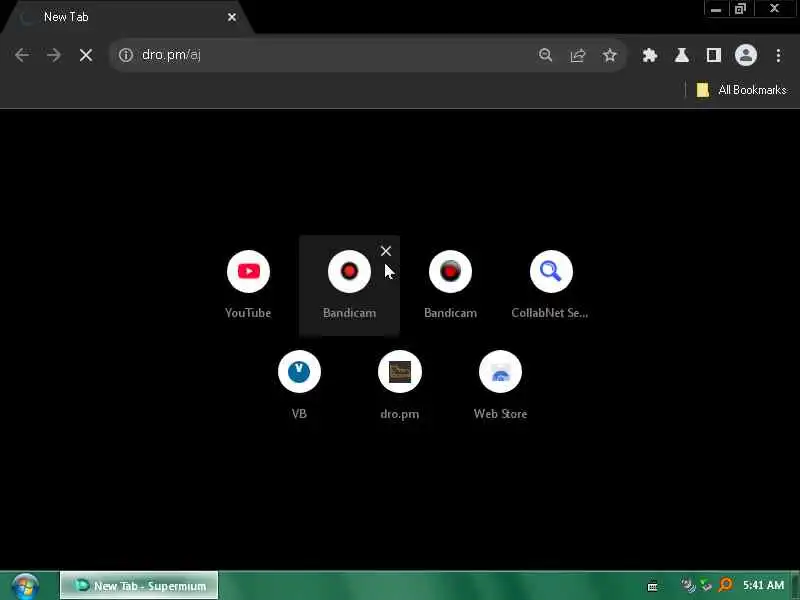Image resolution: width=800 pixels, height=600 pixels.
Task: Open the highlighted Bandicam shortcut
Action: click(x=349, y=285)
